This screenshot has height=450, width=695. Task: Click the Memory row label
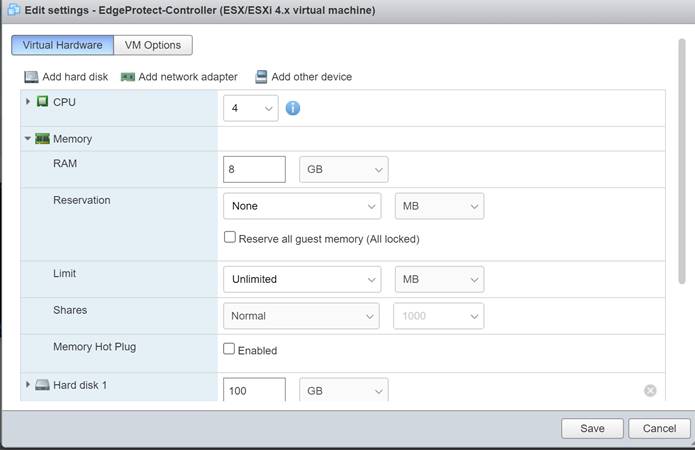point(72,139)
